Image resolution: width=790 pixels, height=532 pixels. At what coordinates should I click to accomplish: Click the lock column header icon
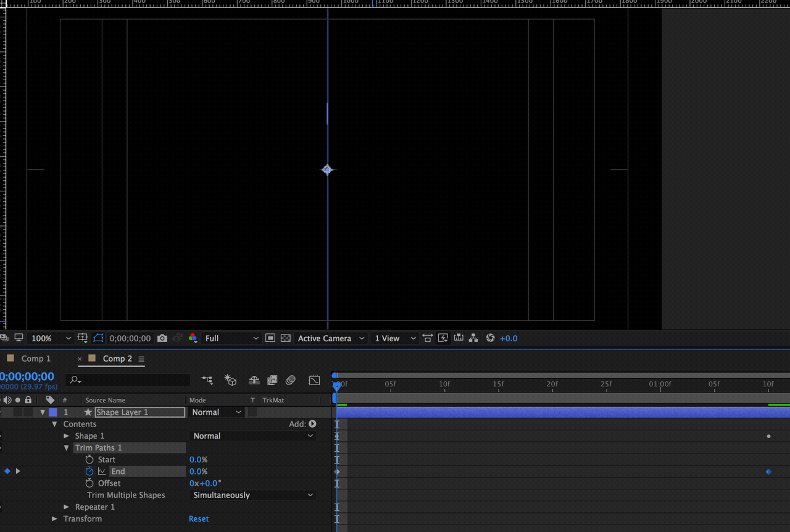click(x=28, y=400)
